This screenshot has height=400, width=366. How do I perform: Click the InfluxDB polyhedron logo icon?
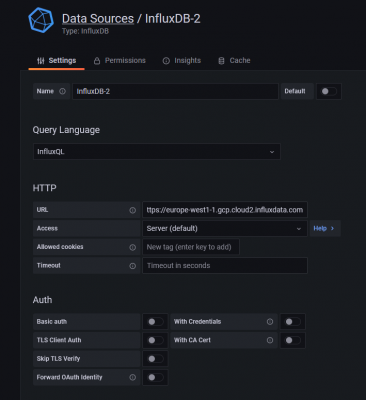41,20
